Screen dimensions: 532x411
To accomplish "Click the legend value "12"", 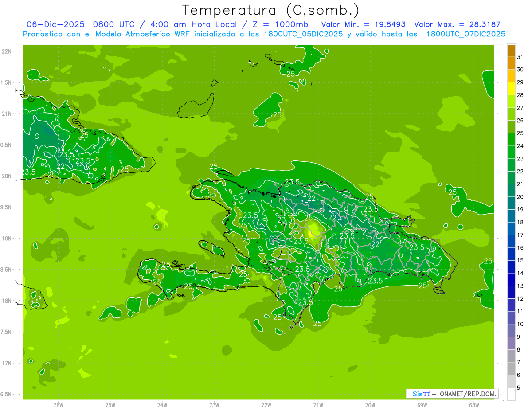I will click(520, 299).
